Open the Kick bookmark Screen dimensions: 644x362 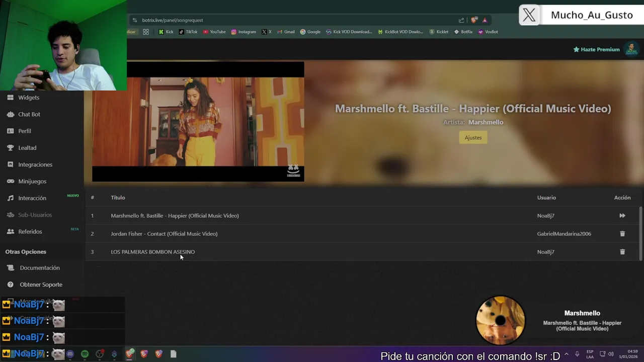coord(166,32)
